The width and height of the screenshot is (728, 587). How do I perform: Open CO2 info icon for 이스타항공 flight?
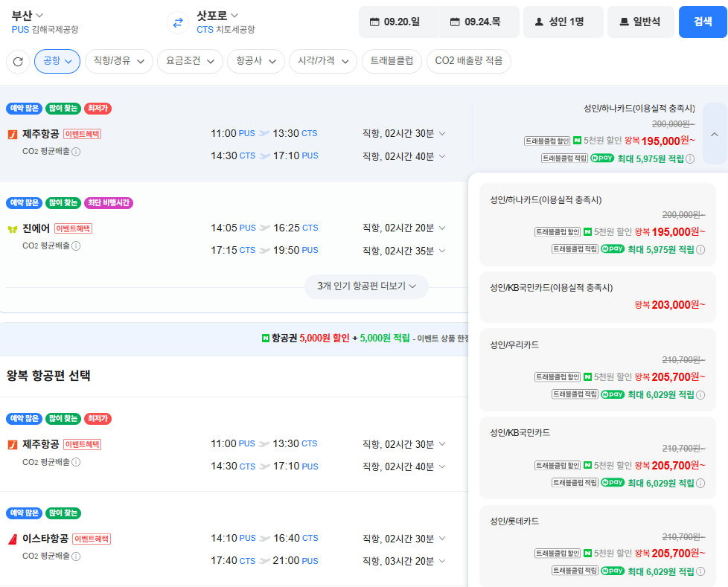pyautogui.click(x=76, y=556)
